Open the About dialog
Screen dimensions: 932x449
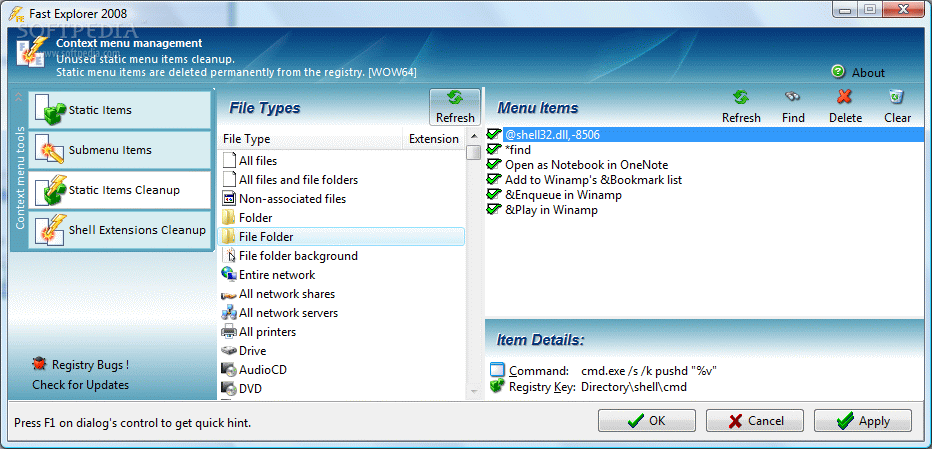pos(868,73)
